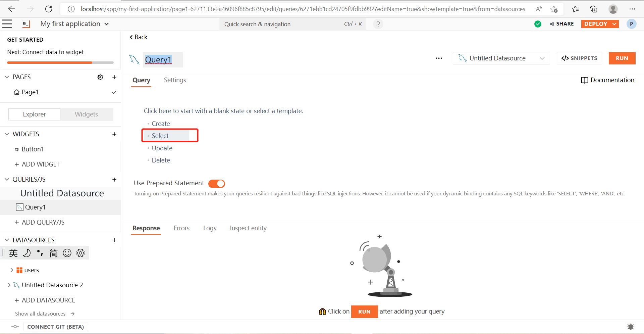Click the Get Started progress bar

click(60, 62)
